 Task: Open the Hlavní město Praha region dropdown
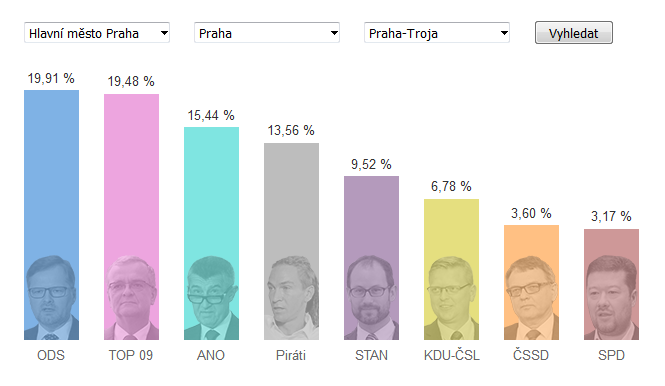[97, 33]
